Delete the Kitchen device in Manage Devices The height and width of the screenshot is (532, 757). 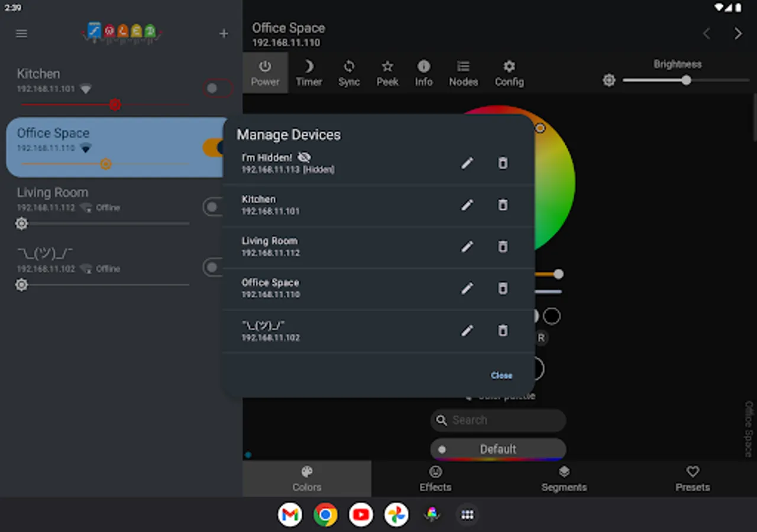pyautogui.click(x=503, y=205)
